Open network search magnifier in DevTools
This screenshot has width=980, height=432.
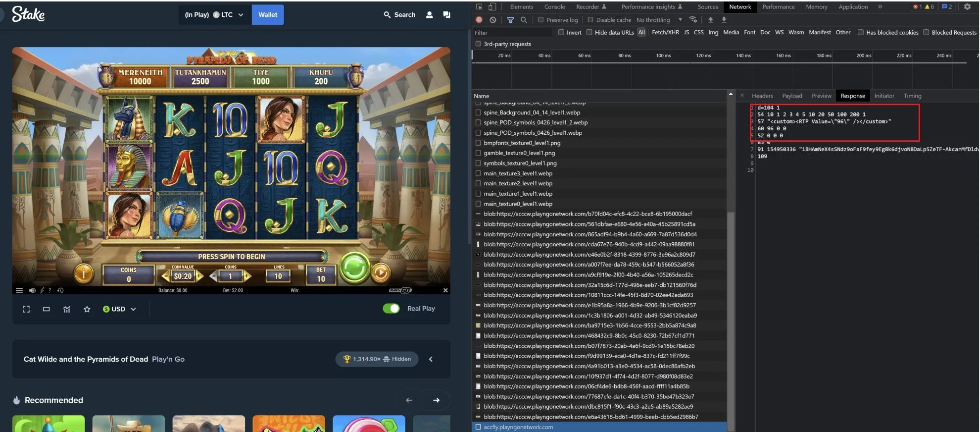(x=524, y=20)
